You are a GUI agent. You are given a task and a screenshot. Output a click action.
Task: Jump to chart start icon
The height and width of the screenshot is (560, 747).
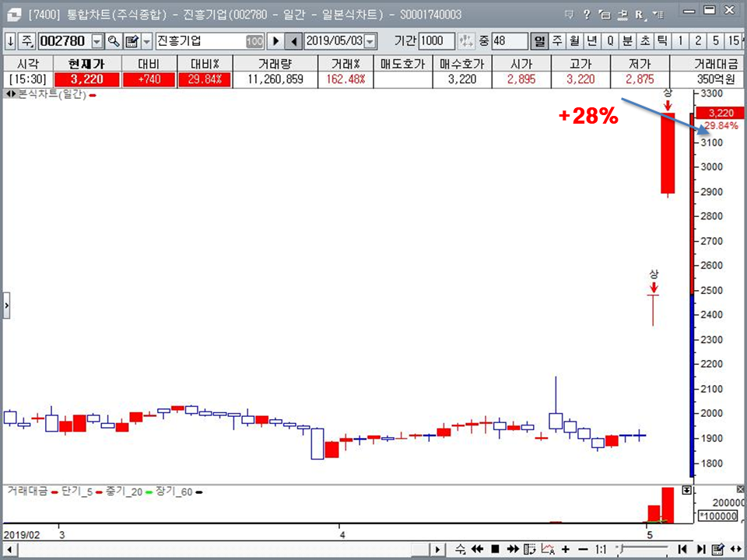tap(682, 549)
